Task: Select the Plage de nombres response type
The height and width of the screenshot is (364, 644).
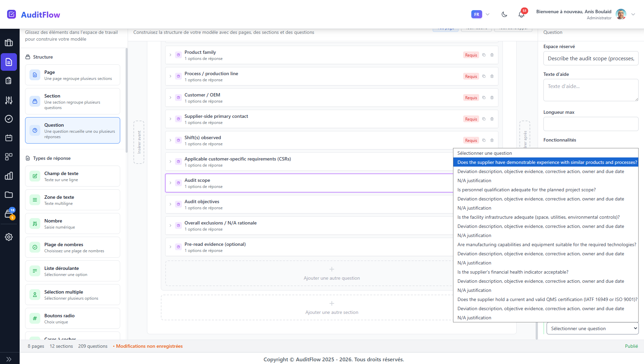Action: 72,247
